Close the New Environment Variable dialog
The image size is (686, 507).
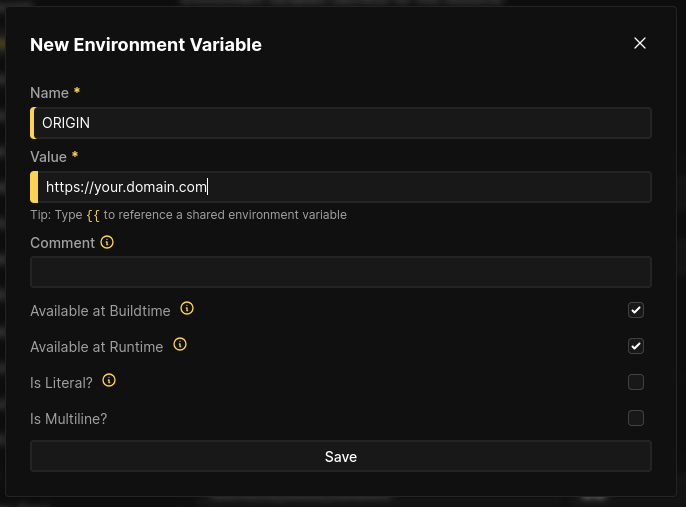(640, 43)
